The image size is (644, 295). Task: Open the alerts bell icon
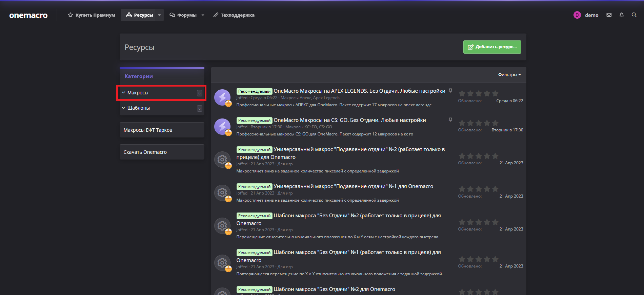pyautogui.click(x=622, y=15)
